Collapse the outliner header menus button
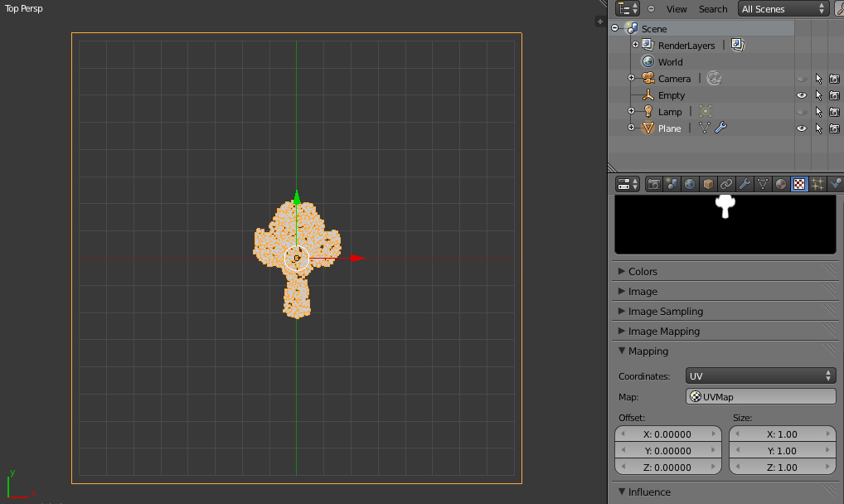 point(652,8)
